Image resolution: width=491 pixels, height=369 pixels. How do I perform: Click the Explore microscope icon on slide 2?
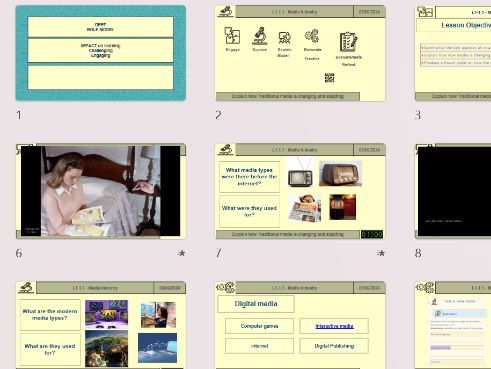[x=259, y=36]
